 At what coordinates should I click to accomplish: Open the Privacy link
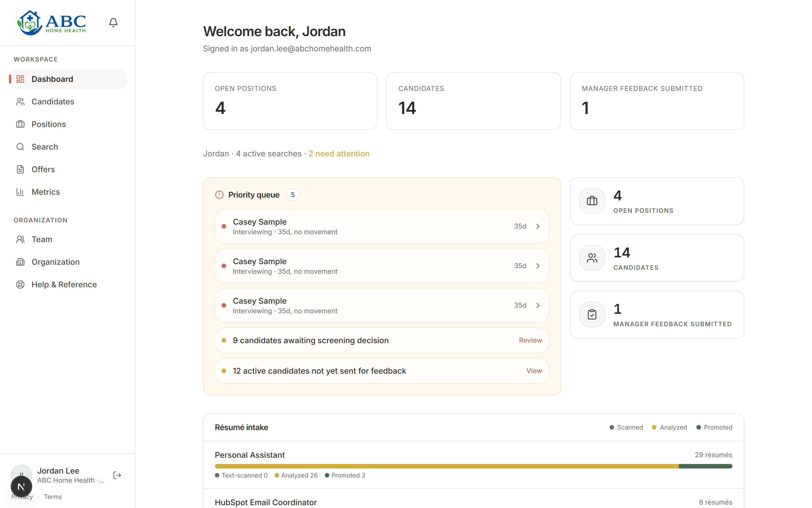(22, 497)
